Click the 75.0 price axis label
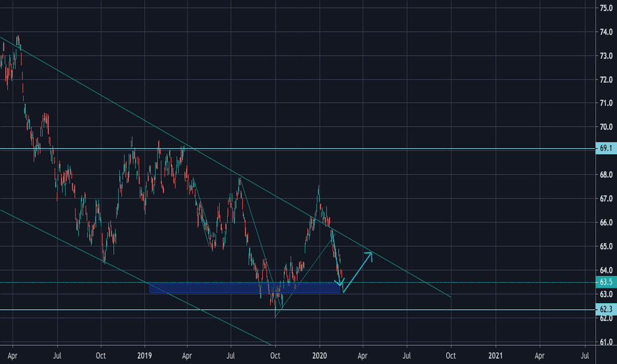The height and width of the screenshot is (364, 617). coord(606,8)
